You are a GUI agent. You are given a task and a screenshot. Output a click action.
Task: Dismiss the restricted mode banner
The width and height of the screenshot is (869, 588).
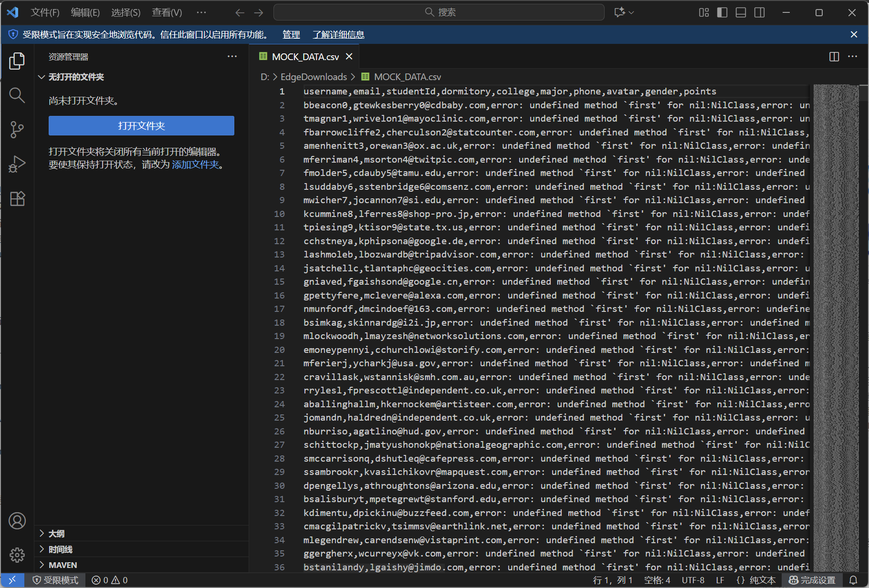[854, 34]
